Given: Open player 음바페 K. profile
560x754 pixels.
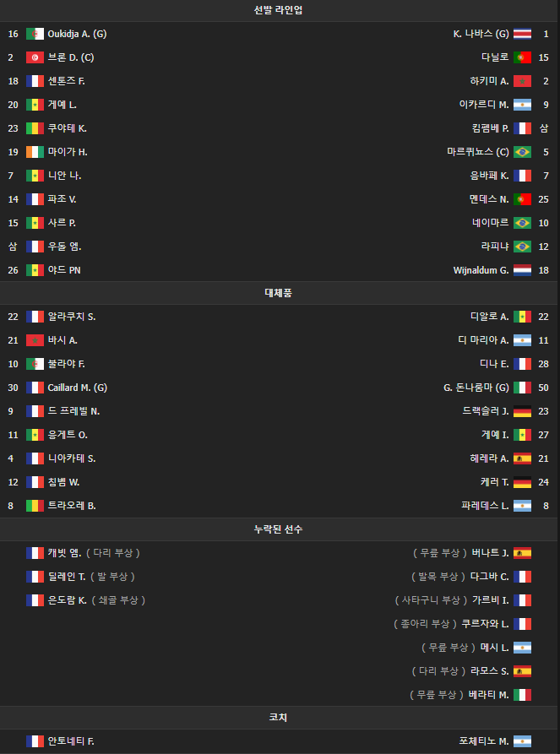Looking at the screenshot, I should point(489,176).
